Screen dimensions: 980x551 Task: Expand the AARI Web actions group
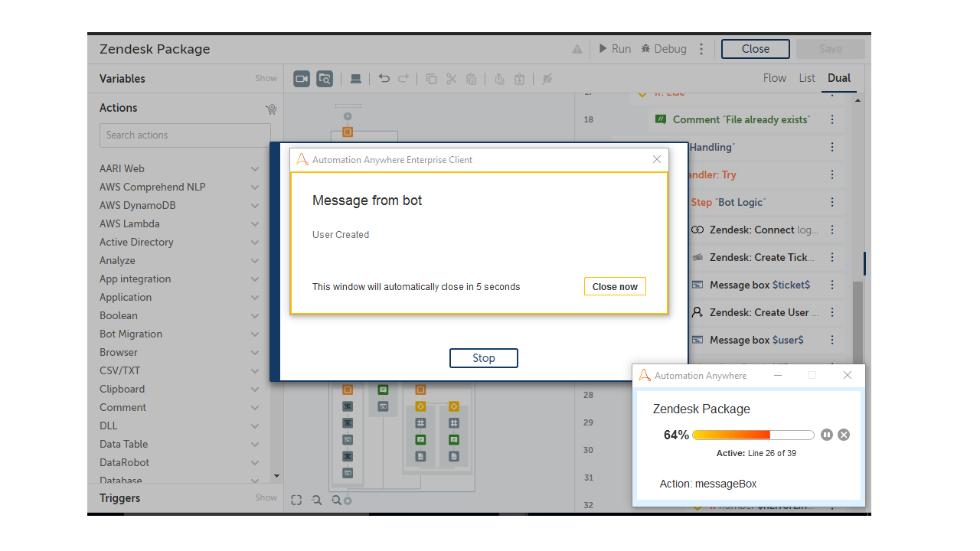[255, 168]
